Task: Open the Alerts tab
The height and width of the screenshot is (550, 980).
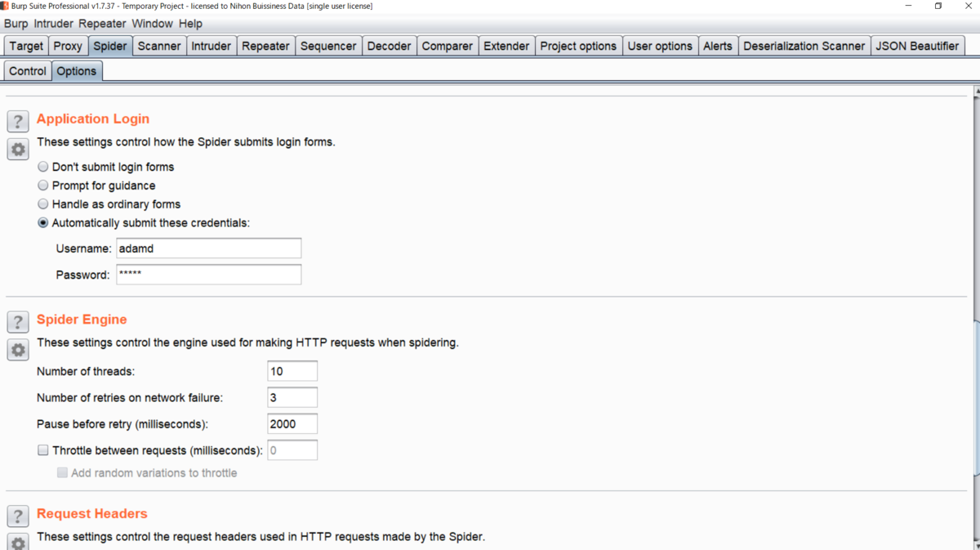Action: click(x=718, y=46)
